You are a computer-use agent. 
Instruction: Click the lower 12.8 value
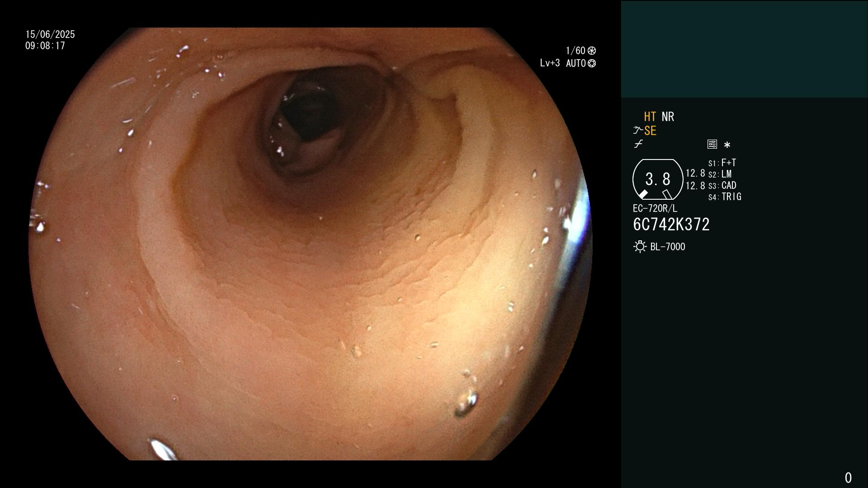tap(695, 185)
